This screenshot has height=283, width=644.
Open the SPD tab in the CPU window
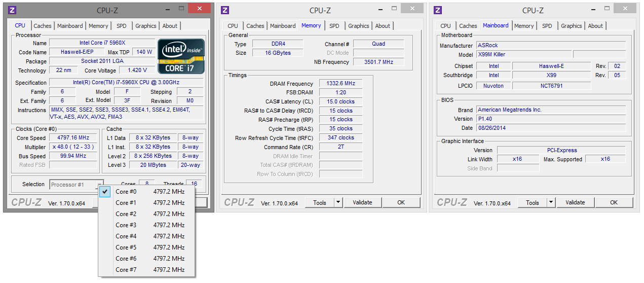(122, 26)
